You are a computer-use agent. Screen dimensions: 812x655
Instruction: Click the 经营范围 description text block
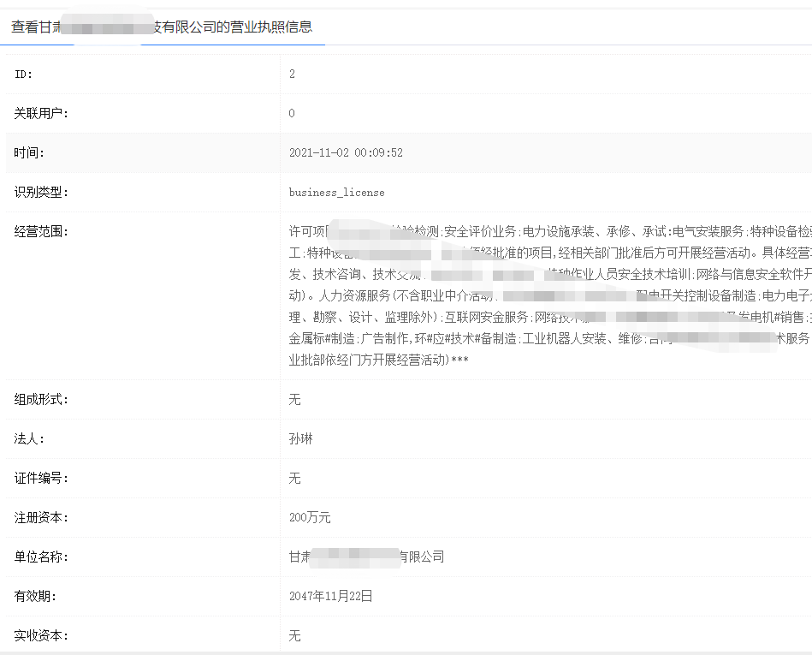pyautogui.click(x=548, y=295)
